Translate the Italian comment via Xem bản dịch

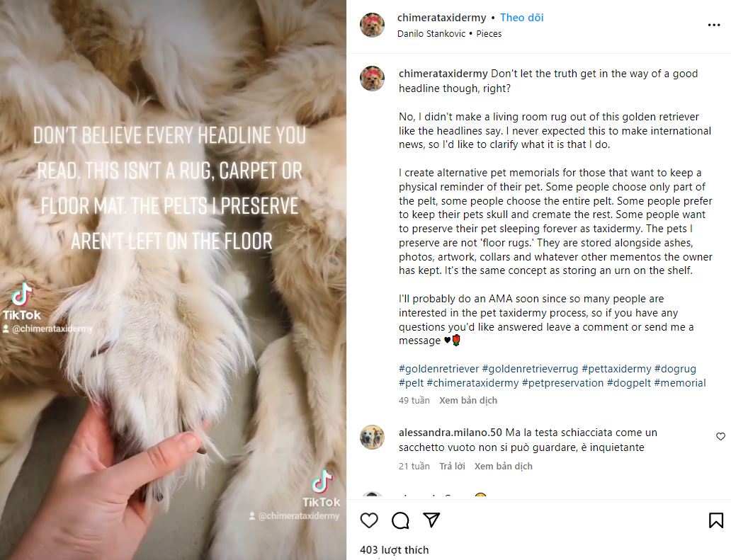click(x=504, y=466)
